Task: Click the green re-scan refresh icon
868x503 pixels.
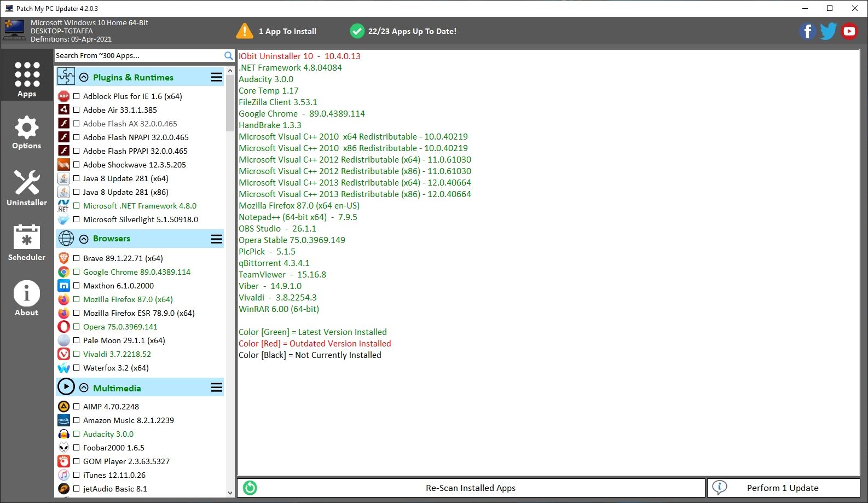Action: point(250,488)
